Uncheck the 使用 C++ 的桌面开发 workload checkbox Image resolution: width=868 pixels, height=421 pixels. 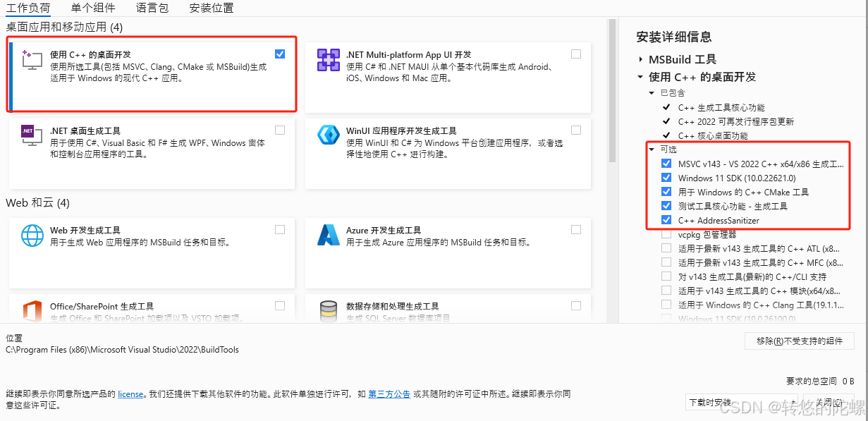pyautogui.click(x=280, y=54)
